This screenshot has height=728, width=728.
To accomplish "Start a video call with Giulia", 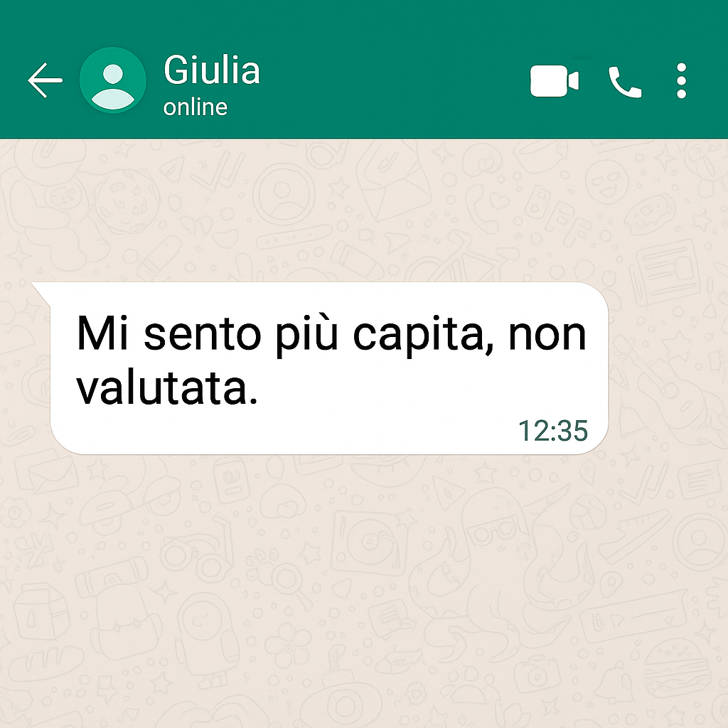I will point(555,81).
